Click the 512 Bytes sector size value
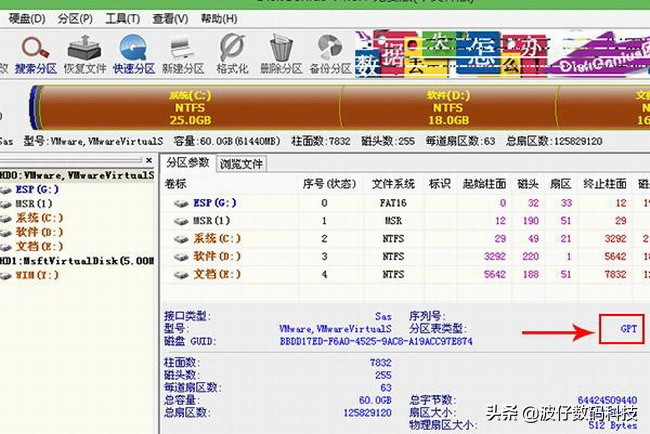 [x=613, y=425]
